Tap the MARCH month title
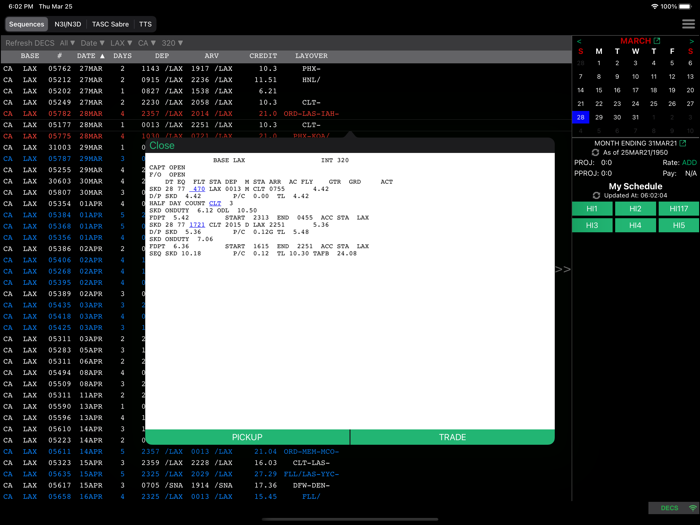 [x=635, y=41]
